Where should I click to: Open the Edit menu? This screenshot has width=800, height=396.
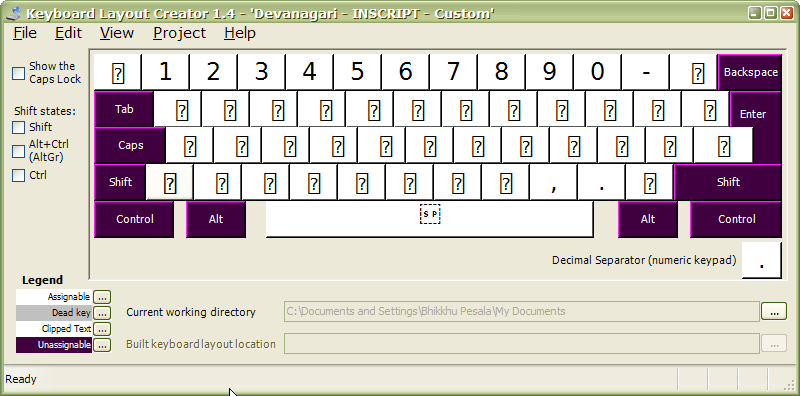click(68, 33)
